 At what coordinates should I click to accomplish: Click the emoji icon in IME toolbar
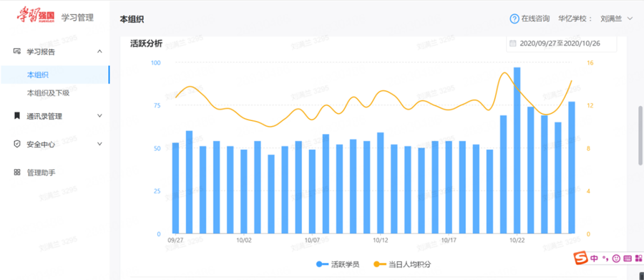pos(615,259)
